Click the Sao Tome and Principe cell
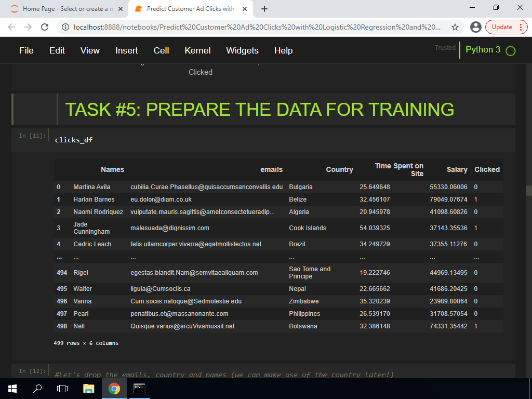 click(x=310, y=273)
